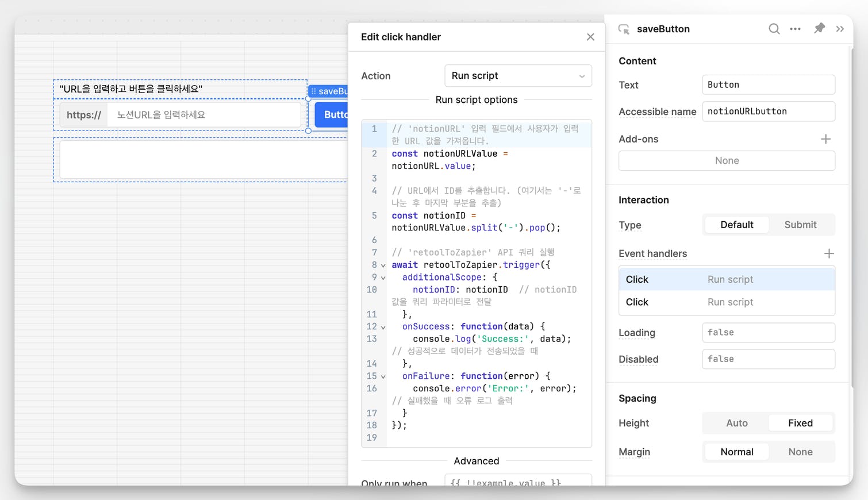Click the pin icon in inspector header

(x=819, y=28)
